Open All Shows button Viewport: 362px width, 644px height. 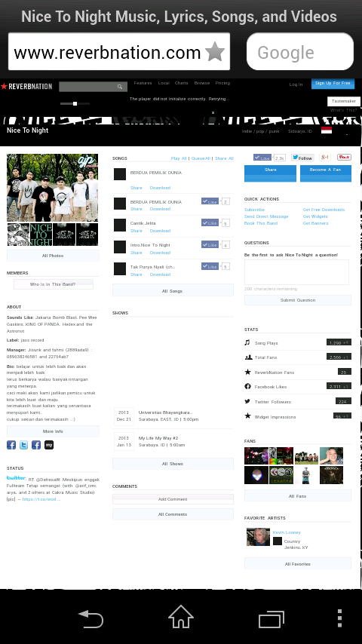pos(173,464)
